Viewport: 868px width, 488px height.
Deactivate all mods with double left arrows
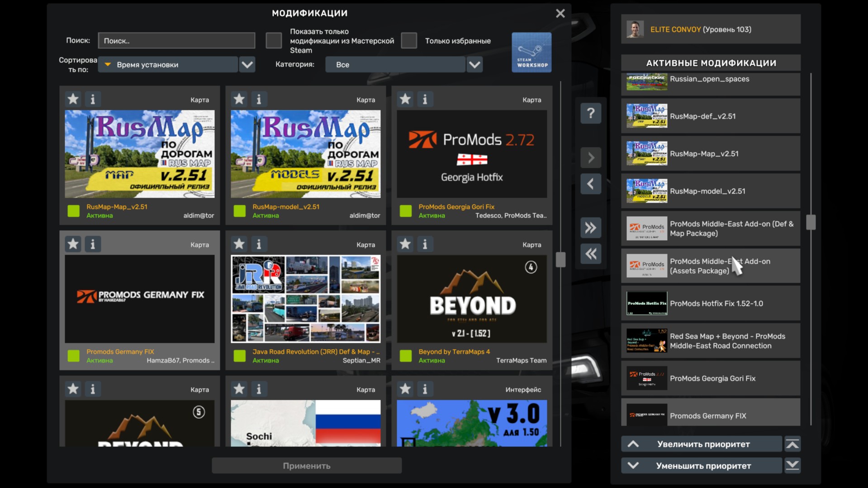click(x=591, y=254)
